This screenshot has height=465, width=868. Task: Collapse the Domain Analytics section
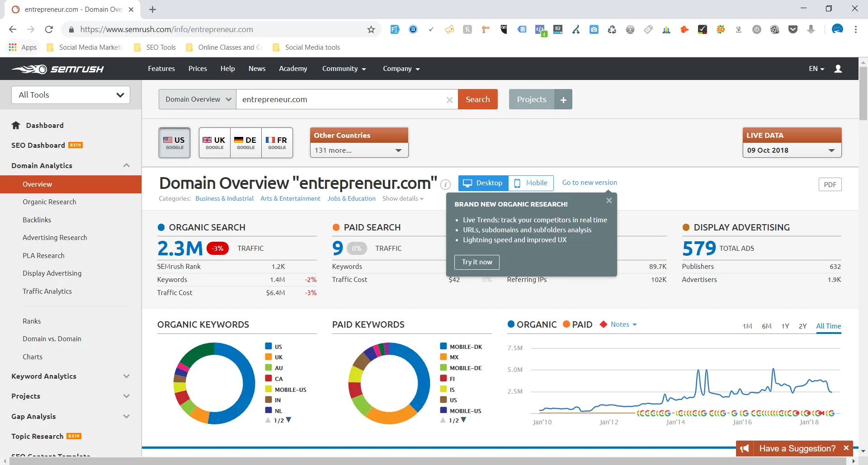click(x=127, y=165)
